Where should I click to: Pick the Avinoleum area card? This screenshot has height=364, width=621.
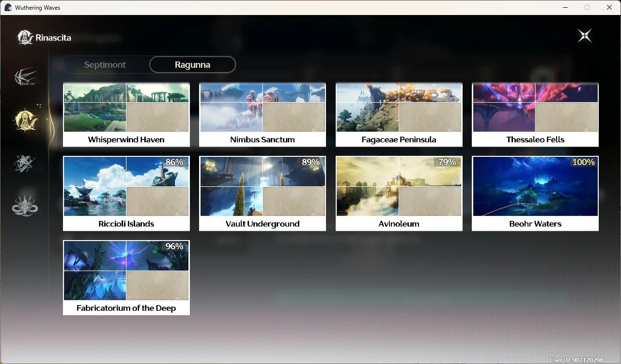[399, 194]
